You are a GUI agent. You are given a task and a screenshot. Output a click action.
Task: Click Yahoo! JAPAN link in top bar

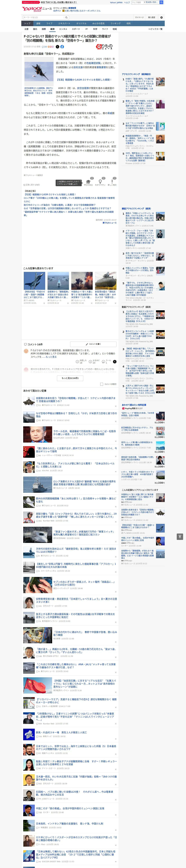116,2
